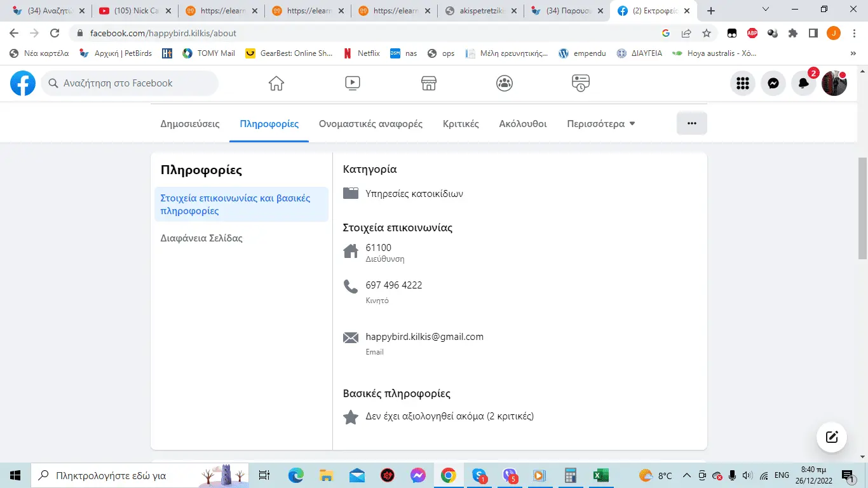Show hidden system tray icons

pyautogui.click(x=687, y=475)
